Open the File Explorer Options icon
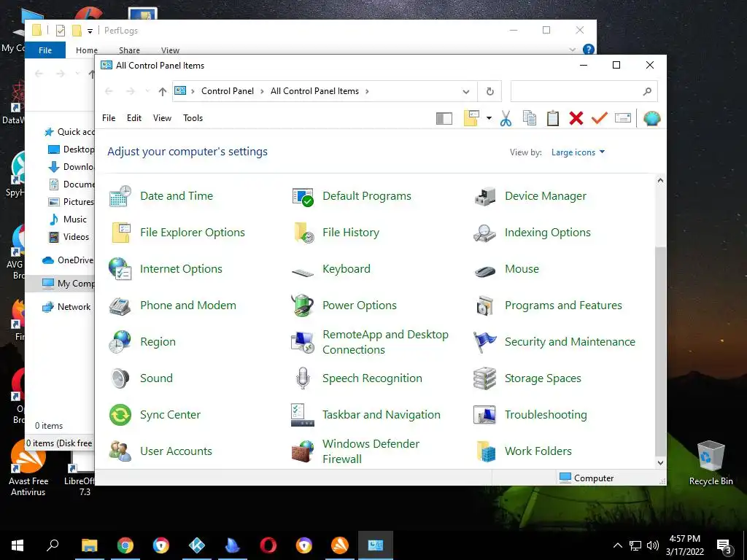The image size is (747, 560). coord(120,233)
